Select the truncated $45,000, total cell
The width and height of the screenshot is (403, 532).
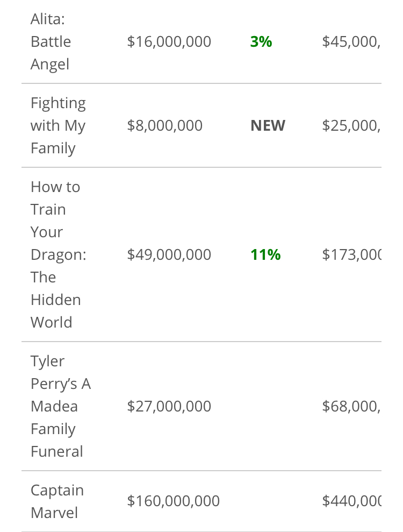[351, 41]
